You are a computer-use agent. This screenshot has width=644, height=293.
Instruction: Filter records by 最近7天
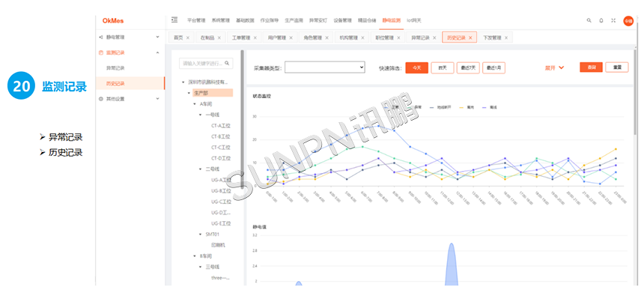click(468, 67)
